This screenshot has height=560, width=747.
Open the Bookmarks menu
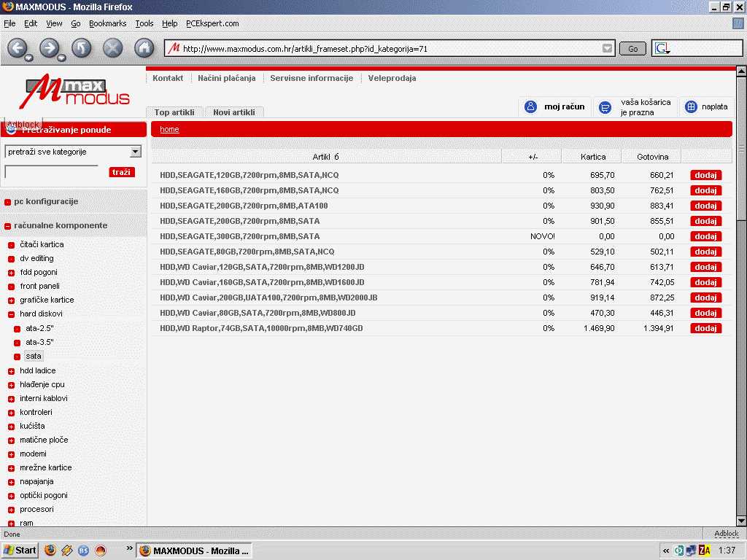click(x=107, y=23)
